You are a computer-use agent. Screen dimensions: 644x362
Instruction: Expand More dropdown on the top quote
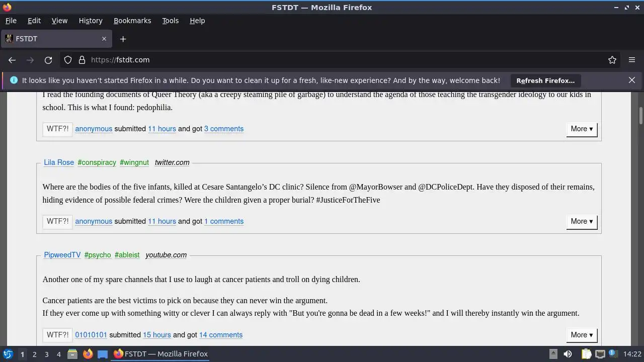(x=582, y=129)
